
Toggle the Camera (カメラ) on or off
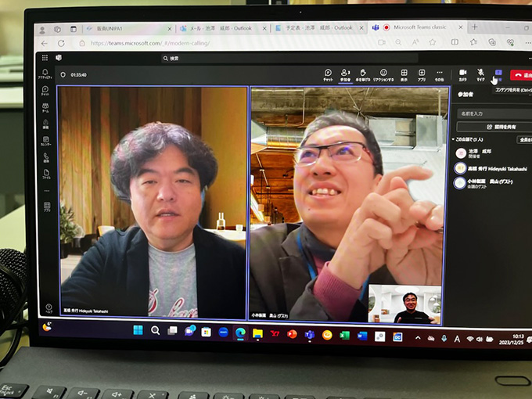[x=462, y=75]
